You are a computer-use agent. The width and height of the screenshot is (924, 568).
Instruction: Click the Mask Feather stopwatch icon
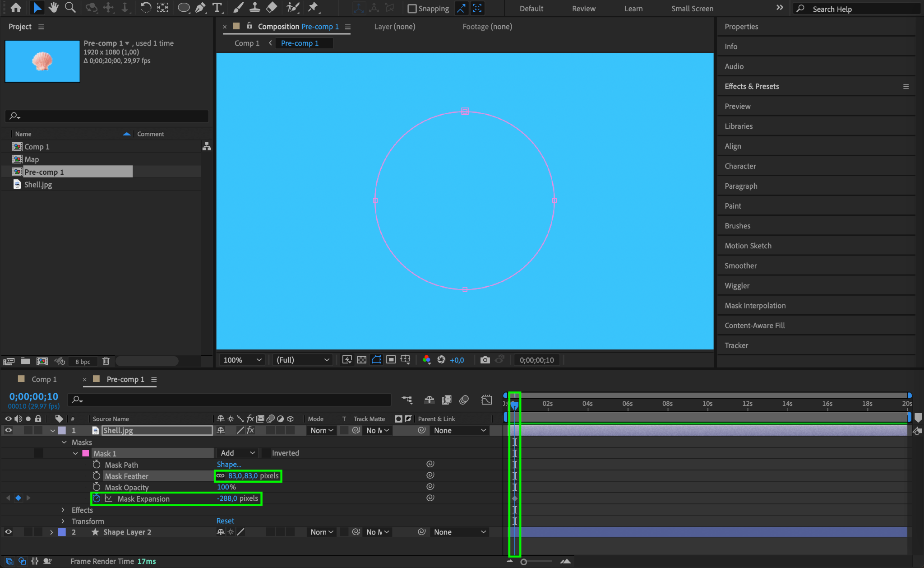(x=96, y=476)
